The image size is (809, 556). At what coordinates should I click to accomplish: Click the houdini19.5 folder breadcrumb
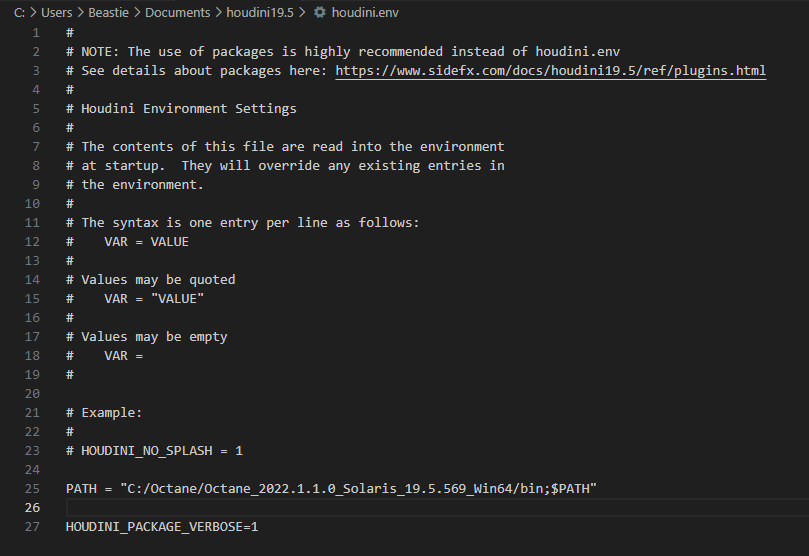click(x=262, y=13)
